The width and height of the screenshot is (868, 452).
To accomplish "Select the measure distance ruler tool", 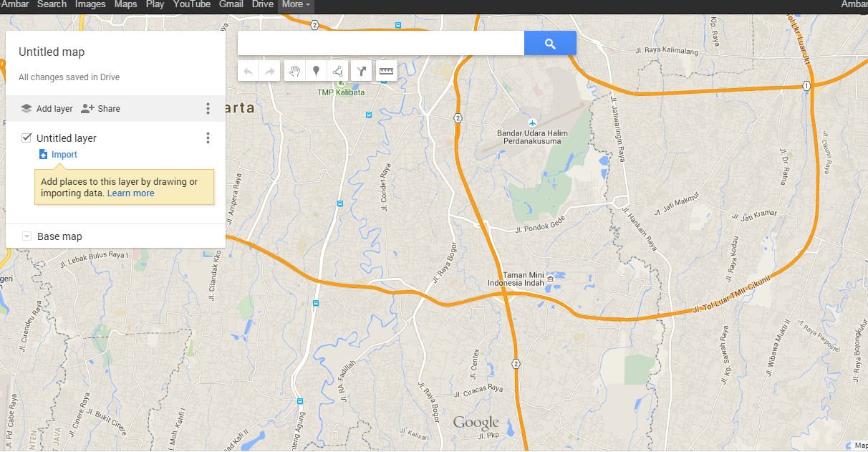I will click(387, 71).
